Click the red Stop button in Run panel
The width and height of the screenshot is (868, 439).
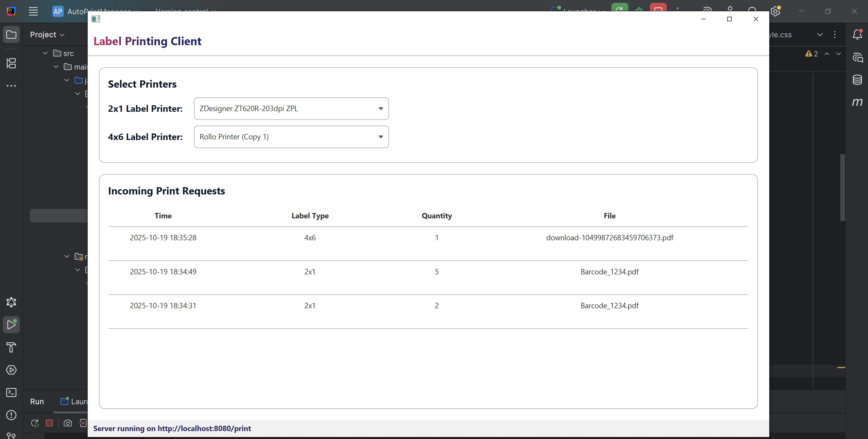[49, 423]
